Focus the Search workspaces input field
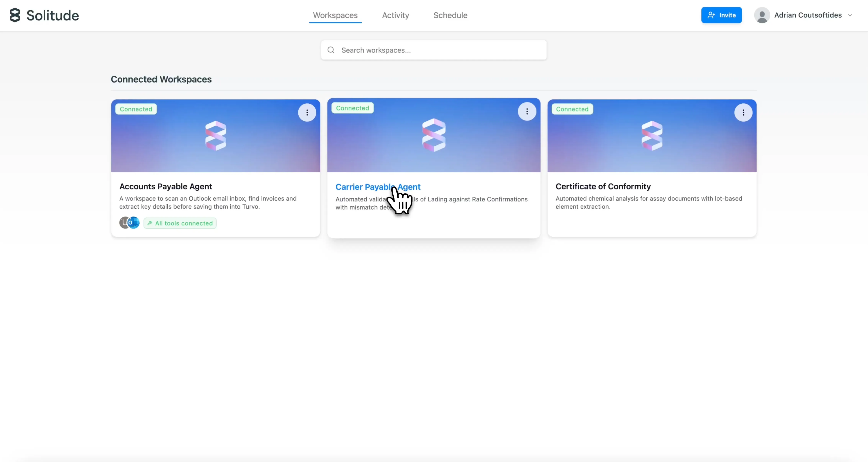868x462 pixels. point(438,50)
